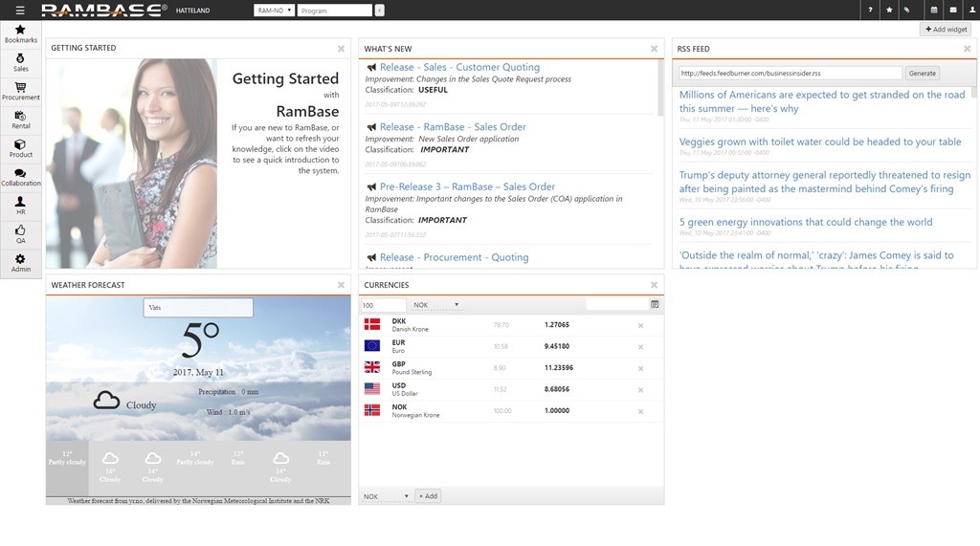Open the Procurement module in sidebar
The height and width of the screenshot is (546, 980).
coord(21,91)
